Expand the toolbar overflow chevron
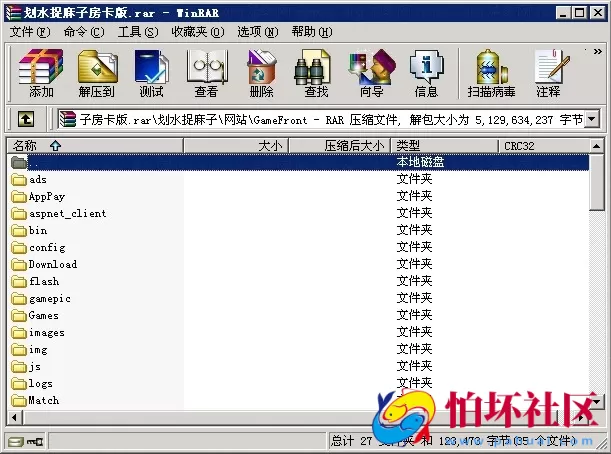Screen dimensions: 611x454 597,51
